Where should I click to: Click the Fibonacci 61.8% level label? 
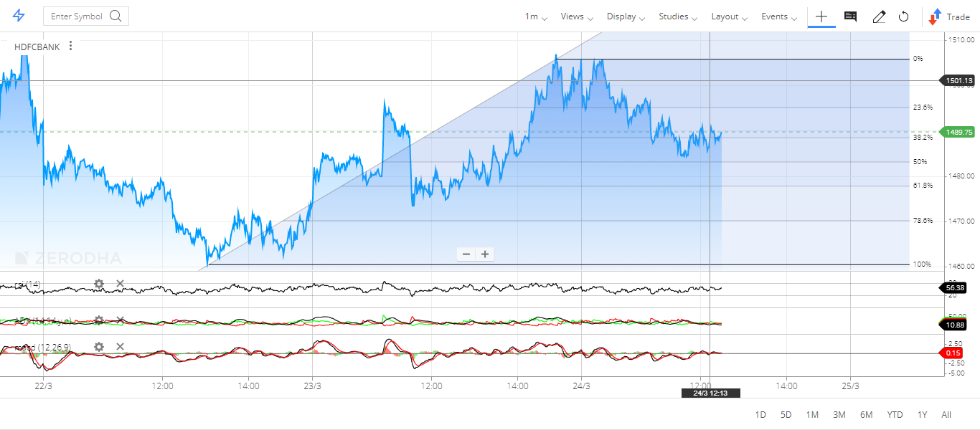pos(923,186)
